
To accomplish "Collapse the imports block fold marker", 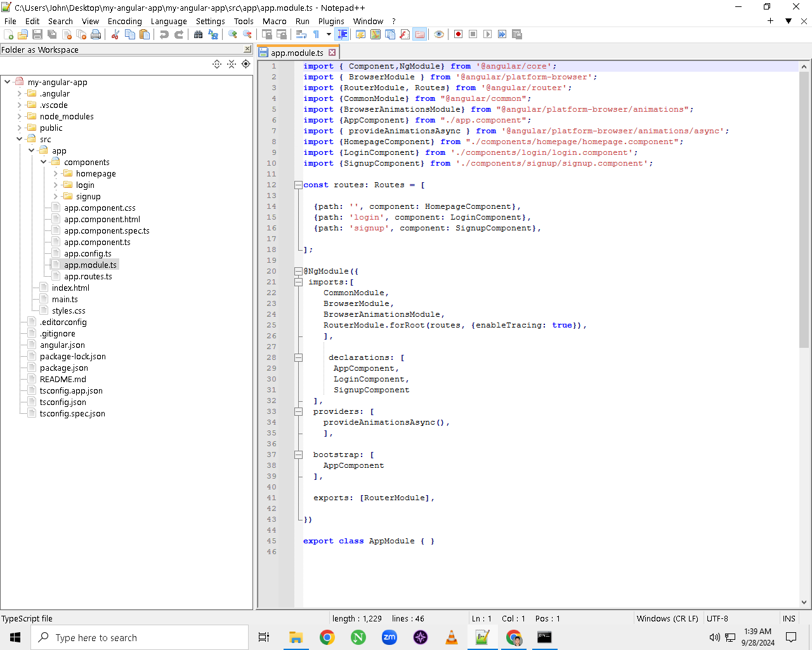I will [298, 282].
